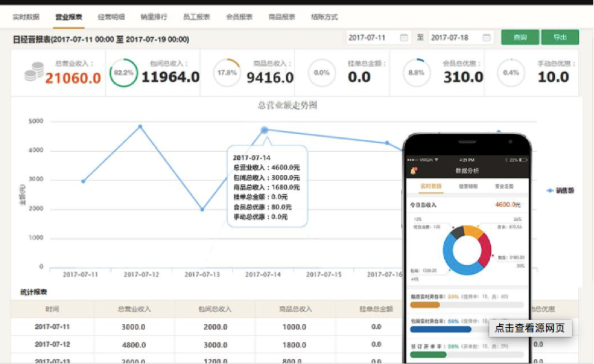Image resolution: width=594 pixels, height=364 pixels.
Task: Click the red segment of phone donut chart
Action: (x=485, y=250)
